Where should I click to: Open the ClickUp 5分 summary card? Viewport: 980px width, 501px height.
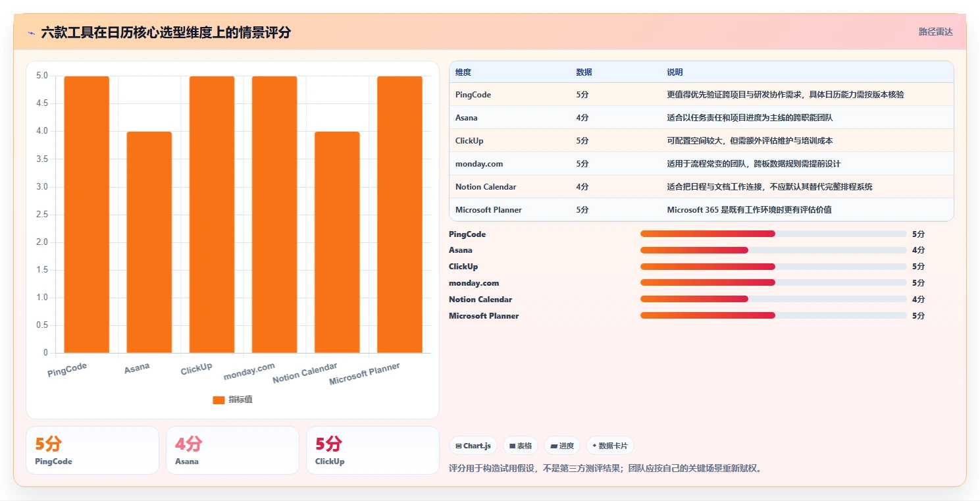click(373, 450)
